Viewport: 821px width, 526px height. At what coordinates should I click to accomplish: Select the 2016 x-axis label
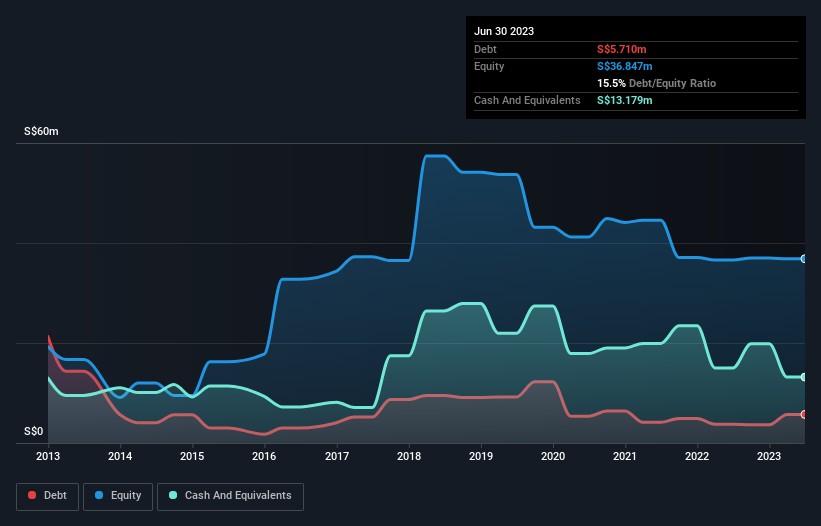(265, 456)
